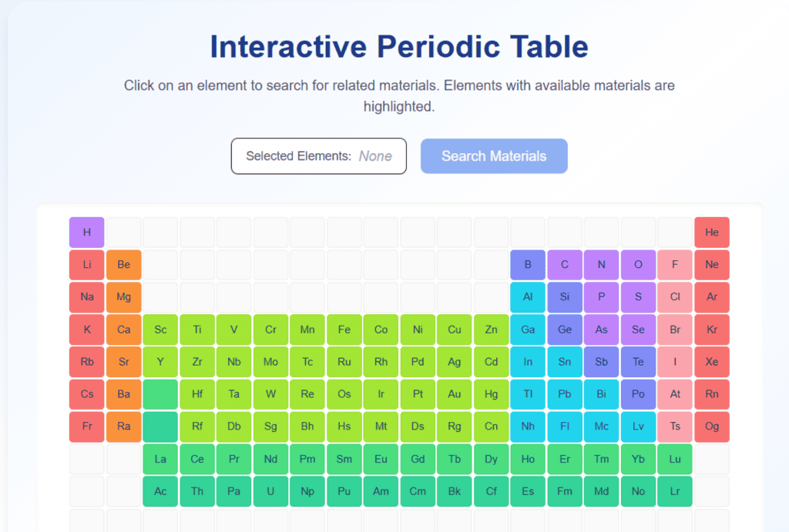Select Uranium in the actinide row
The width and height of the screenshot is (789, 532).
[x=270, y=491]
